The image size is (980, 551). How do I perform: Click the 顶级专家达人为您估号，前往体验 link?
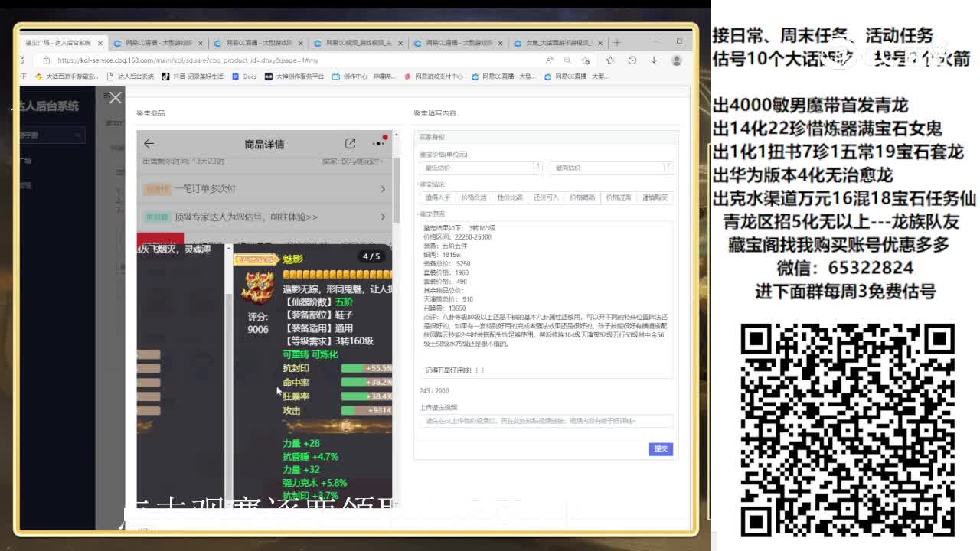(245, 217)
